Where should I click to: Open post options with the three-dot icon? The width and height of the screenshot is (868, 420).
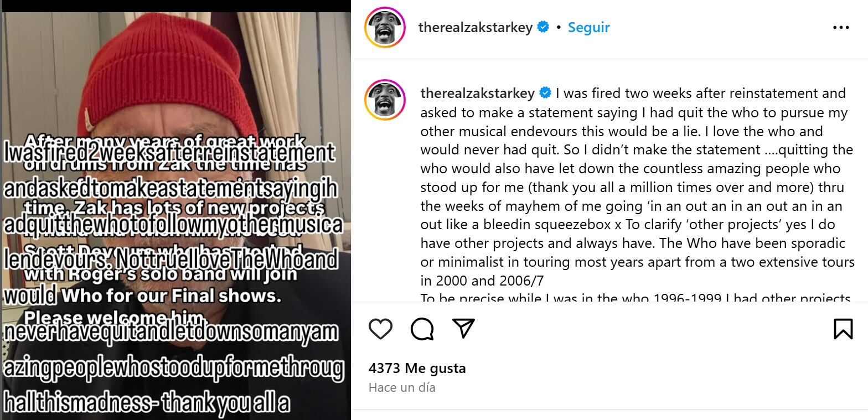[843, 26]
